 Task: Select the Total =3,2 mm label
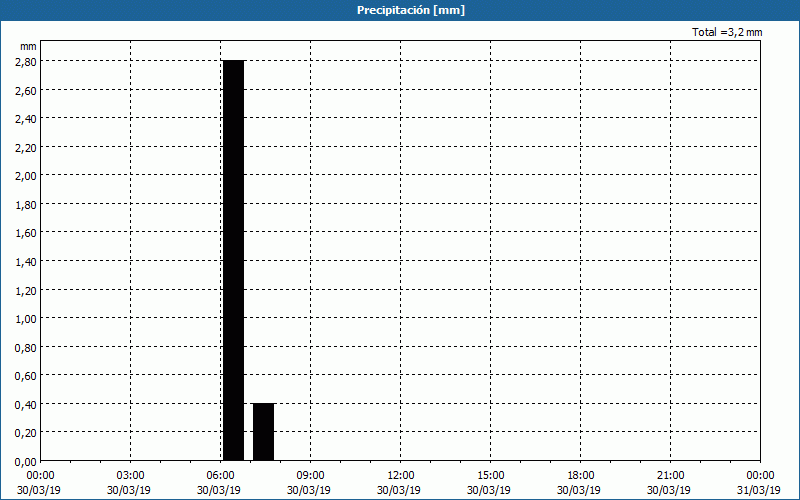727,32
